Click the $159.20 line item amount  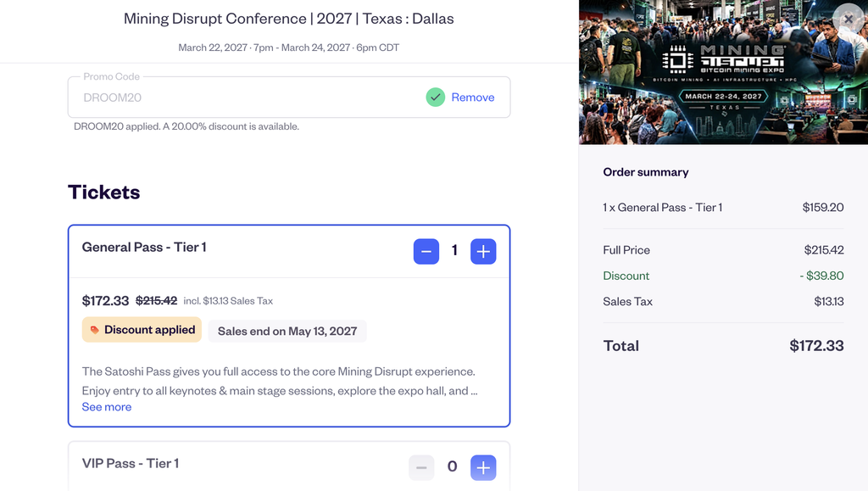822,208
